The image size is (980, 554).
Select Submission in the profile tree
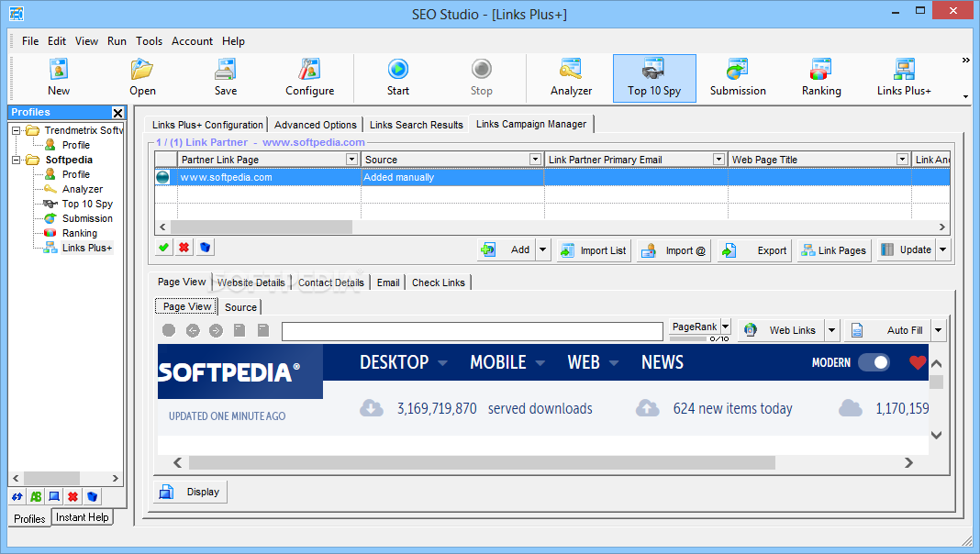coord(87,218)
